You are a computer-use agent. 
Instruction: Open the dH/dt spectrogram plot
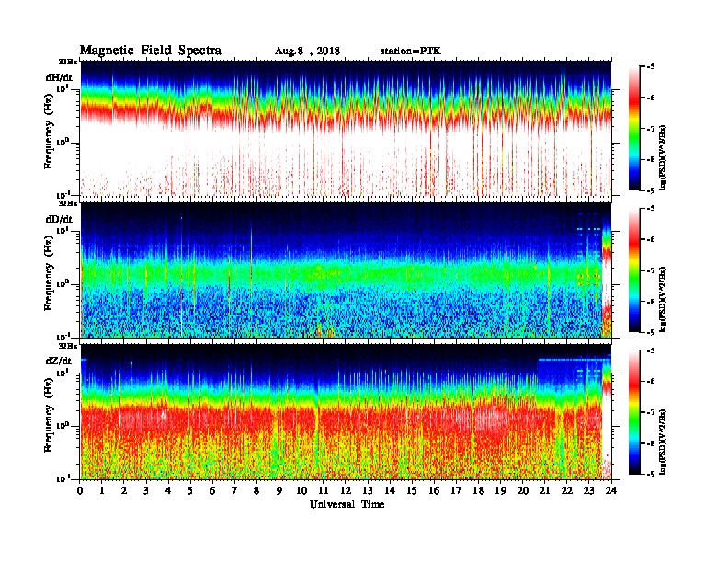click(346, 128)
